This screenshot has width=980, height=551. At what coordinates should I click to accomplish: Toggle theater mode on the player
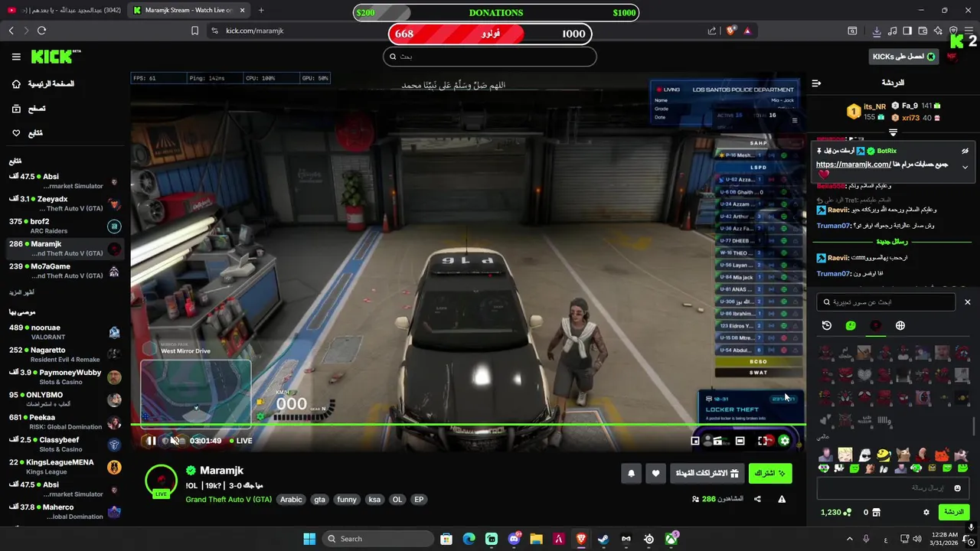point(740,441)
